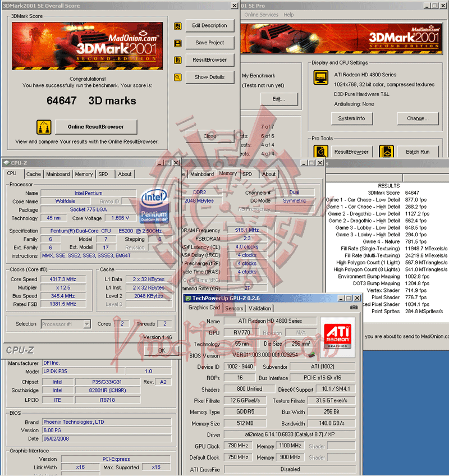The width and height of the screenshot is (449, 476).
Task: Click the BIOS save chip icon in GPU-Z
Action: (311, 355)
